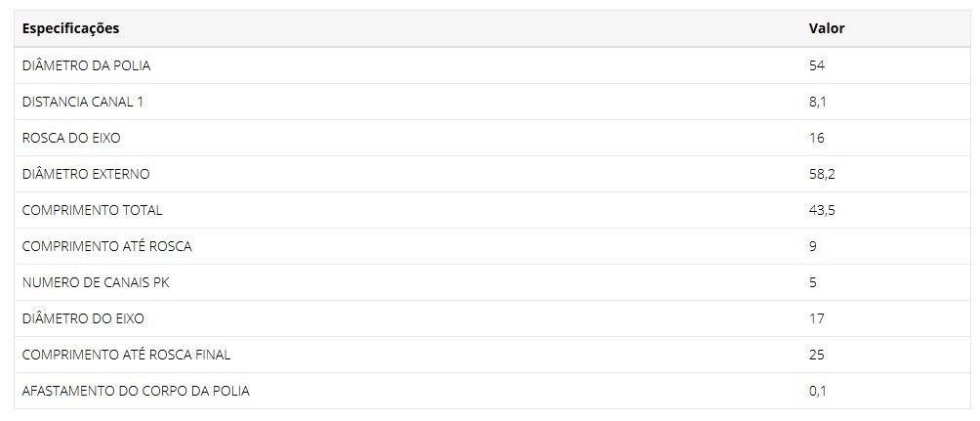Click the value 8,1 in table

[x=817, y=102]
